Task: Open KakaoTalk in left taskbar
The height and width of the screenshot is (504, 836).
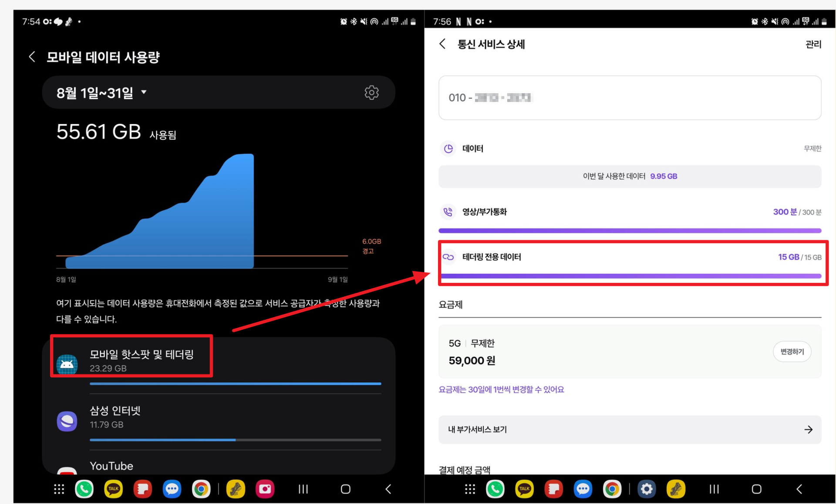Action: point(113,489)
